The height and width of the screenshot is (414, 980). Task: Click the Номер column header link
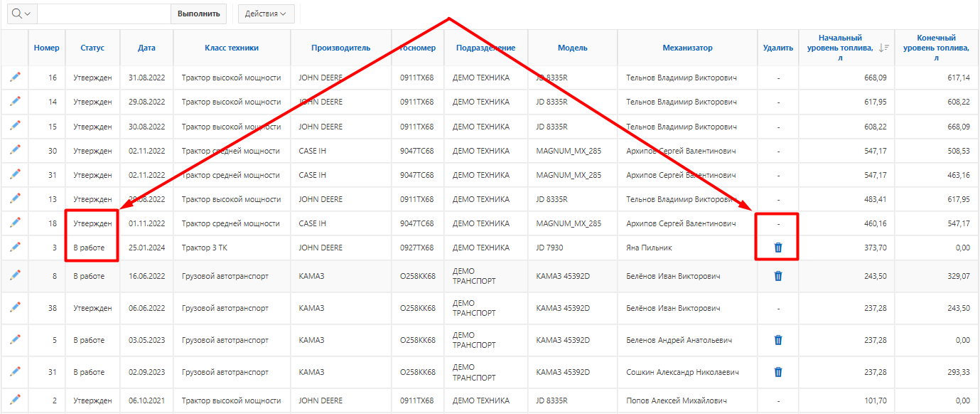tap(46, 48)
